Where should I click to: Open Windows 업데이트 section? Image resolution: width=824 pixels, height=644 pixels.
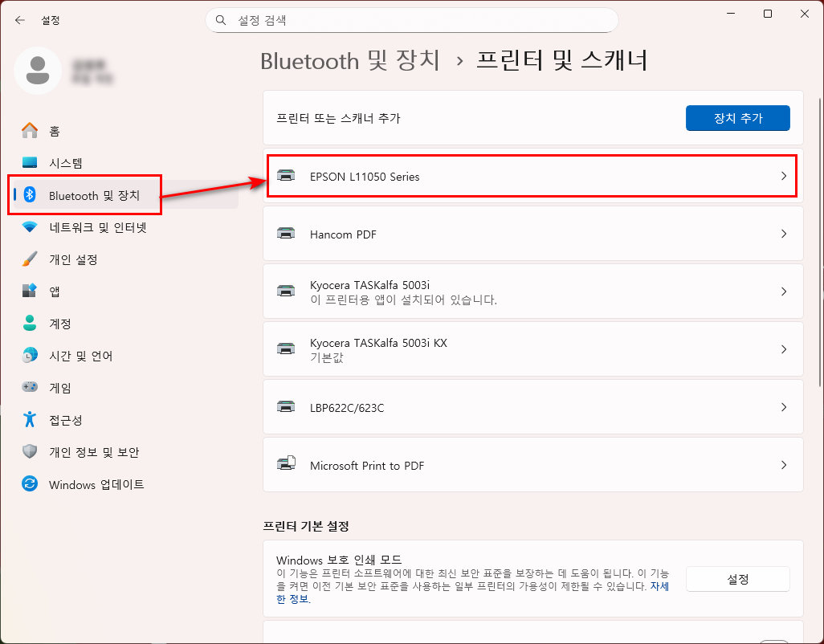(125, 483)
